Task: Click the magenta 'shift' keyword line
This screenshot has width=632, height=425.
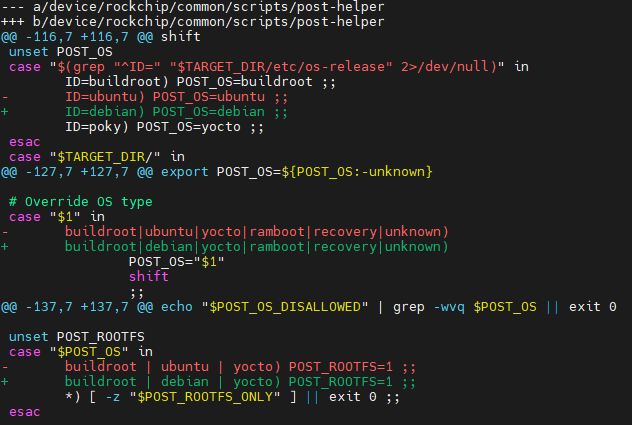Action: pos(149,277)
